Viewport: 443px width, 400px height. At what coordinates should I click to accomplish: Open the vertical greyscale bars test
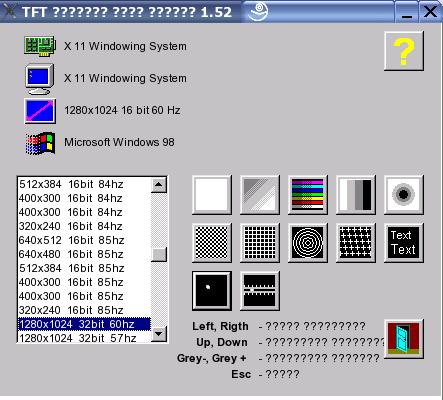pyautogui.click(x=356, y=194)
